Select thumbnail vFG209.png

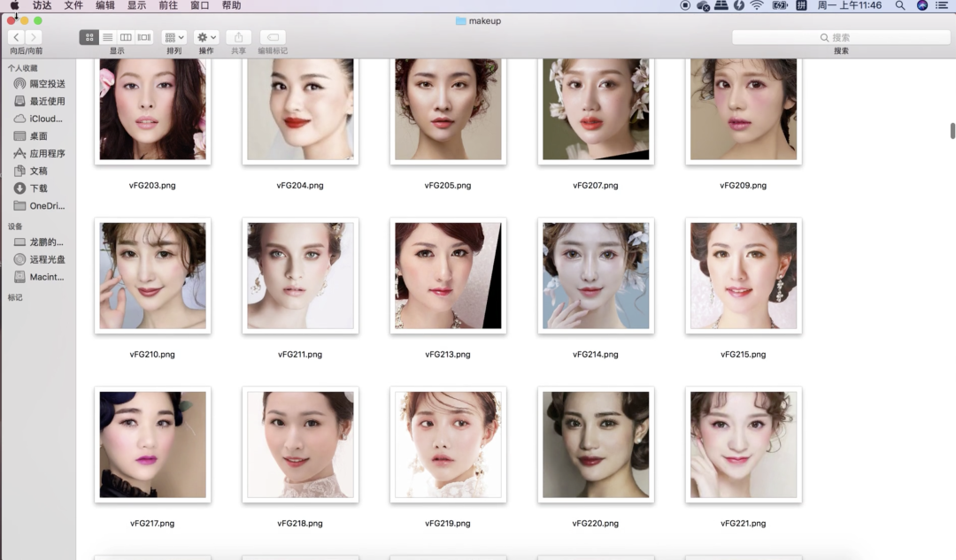pos(744,110)
